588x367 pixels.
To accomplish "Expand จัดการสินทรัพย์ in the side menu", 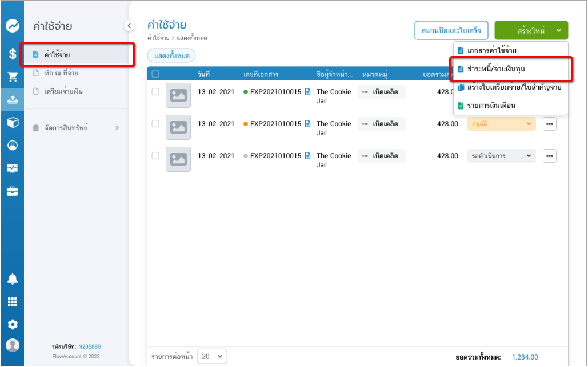I will pos(77,128).
